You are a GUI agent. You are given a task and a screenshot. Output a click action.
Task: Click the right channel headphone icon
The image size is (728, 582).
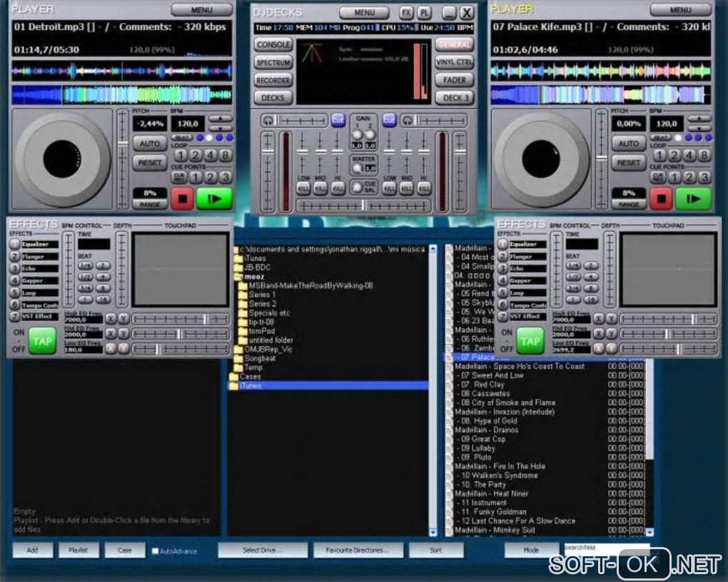point(407,121)
